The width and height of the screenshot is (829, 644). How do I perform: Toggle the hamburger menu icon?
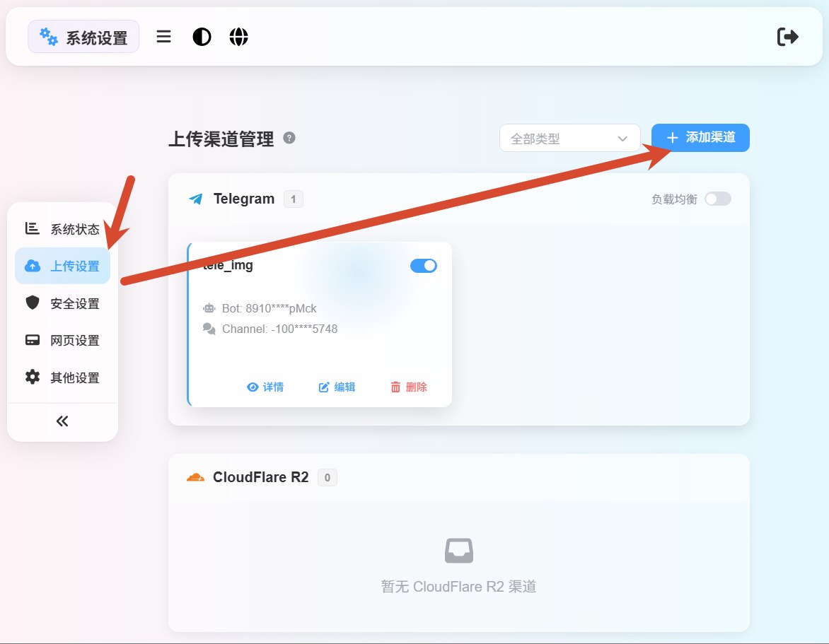(164, 37)
